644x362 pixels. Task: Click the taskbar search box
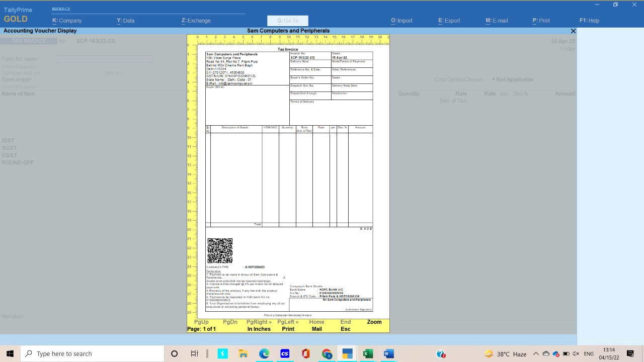[x=94, y=353]
